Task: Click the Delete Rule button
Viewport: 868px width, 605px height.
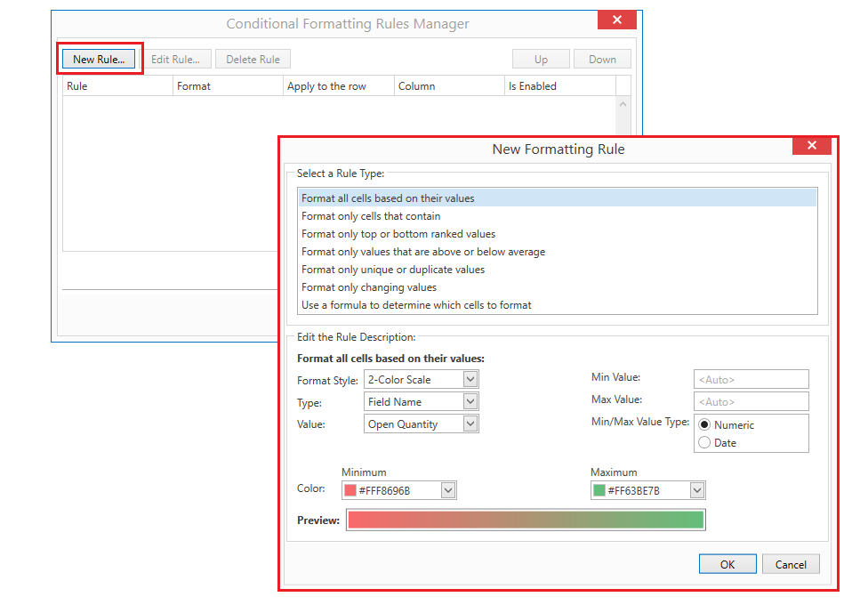Action: [x=253, y=60]
